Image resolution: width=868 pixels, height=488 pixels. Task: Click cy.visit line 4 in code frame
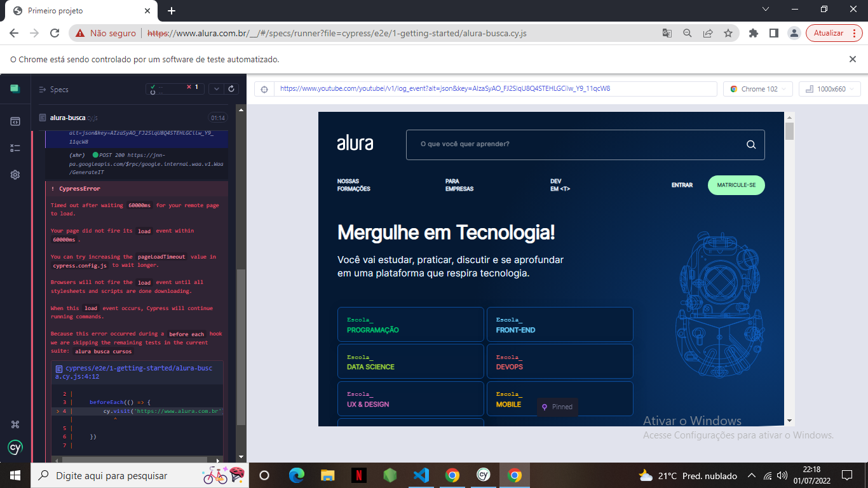(x=137, y=411)
